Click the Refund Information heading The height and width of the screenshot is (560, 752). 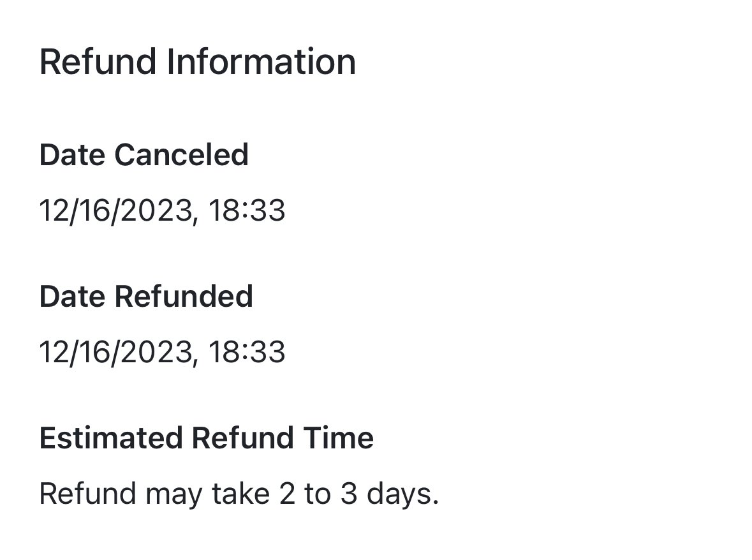point(198,62)
